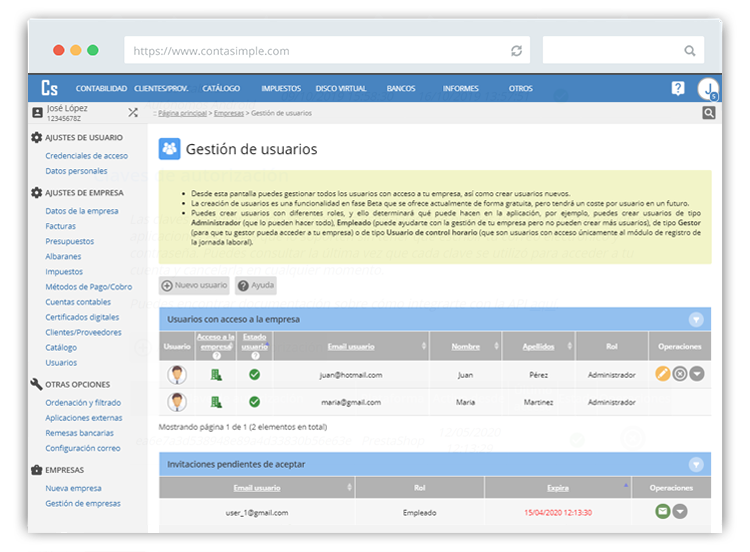Open Certificados digitales in sidebar
Screen dimensions: 750x552
(82, 317)
